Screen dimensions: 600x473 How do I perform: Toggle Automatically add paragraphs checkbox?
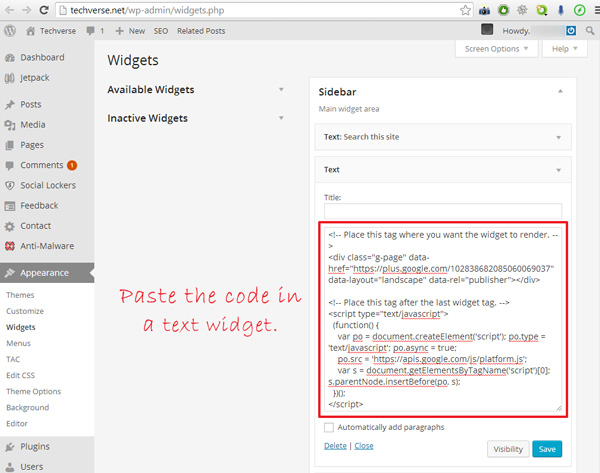[x=329, y=427]
